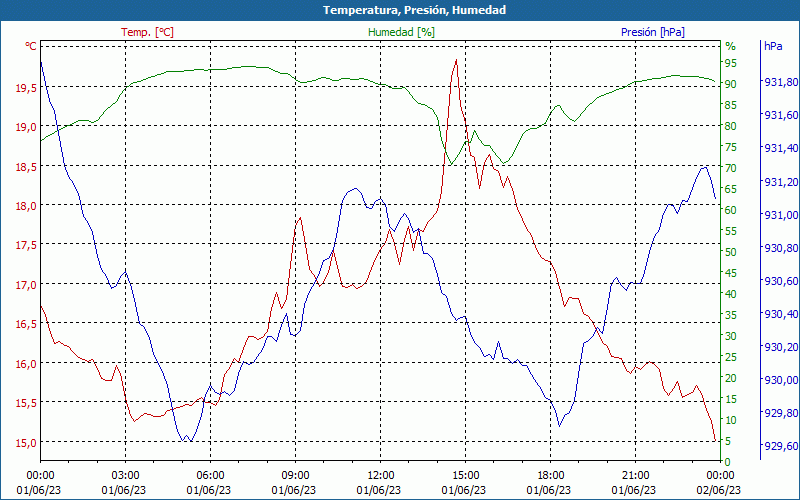Click the 929,80 pressure axis value

[781, 413]
